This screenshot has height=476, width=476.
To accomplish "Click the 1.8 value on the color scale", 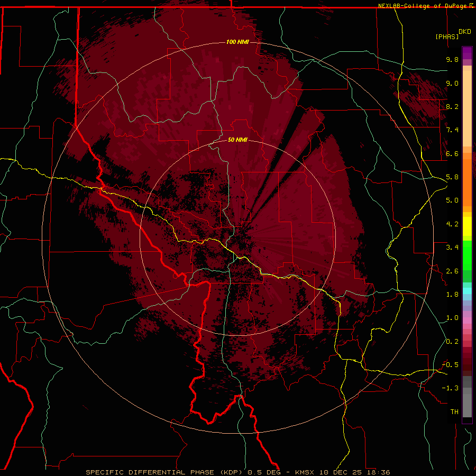I will [x=452, y=295].
